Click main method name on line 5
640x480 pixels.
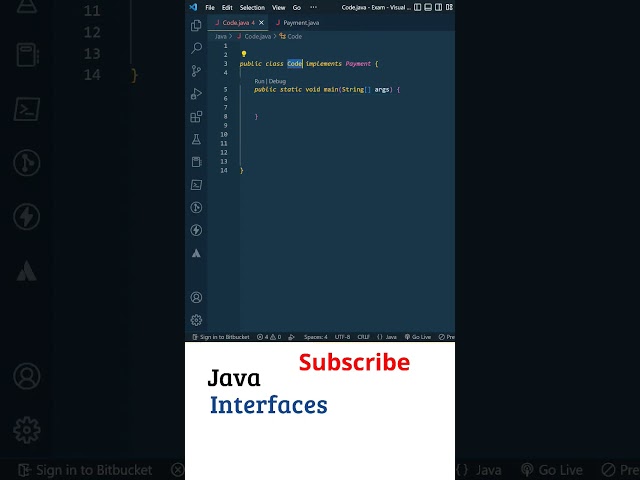pos(331,89)
